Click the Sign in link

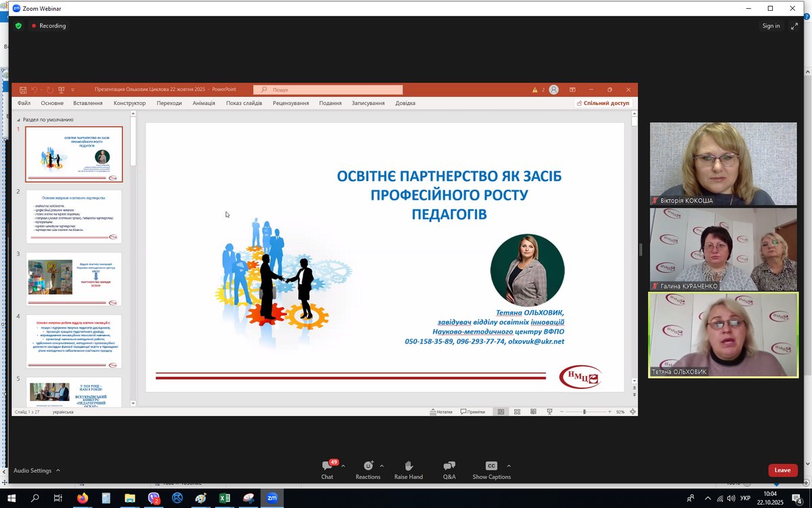click(x=771, y=26)
